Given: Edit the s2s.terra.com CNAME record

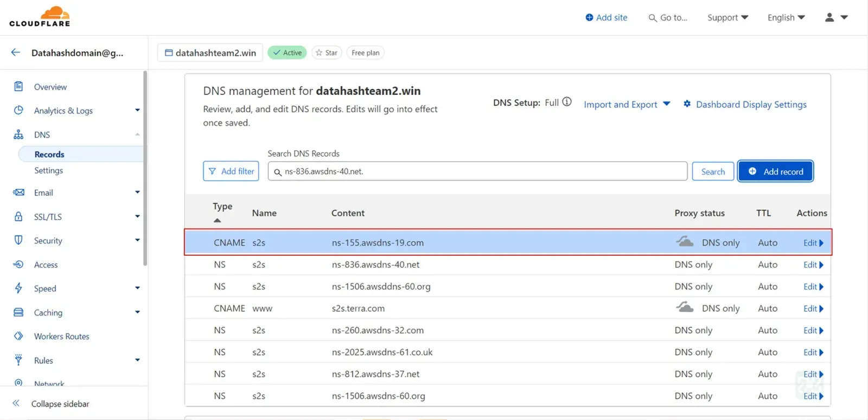Looking at the screenshot, I should pyautogui.click(x=813, y=308).
